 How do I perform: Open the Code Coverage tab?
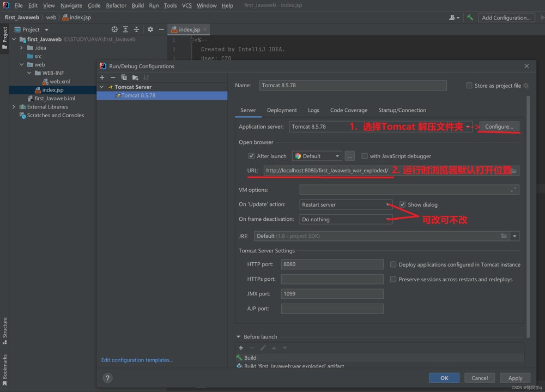pyautogui.click(x=349, y=110)
